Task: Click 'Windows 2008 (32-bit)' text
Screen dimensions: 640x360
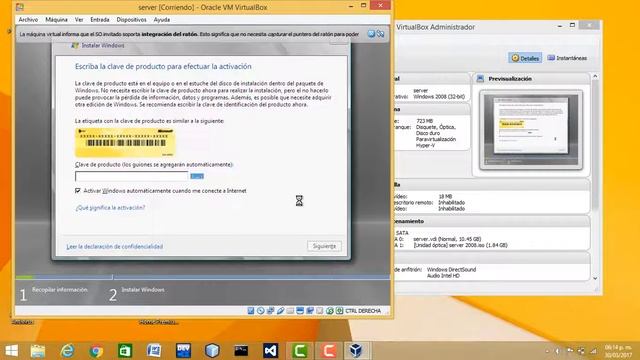Action: [x=439, y=97]
